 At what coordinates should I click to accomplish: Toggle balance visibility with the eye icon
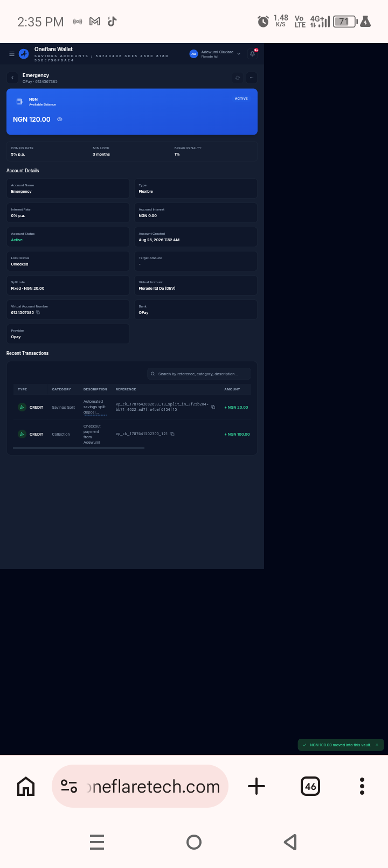click(x=60, y=120)
